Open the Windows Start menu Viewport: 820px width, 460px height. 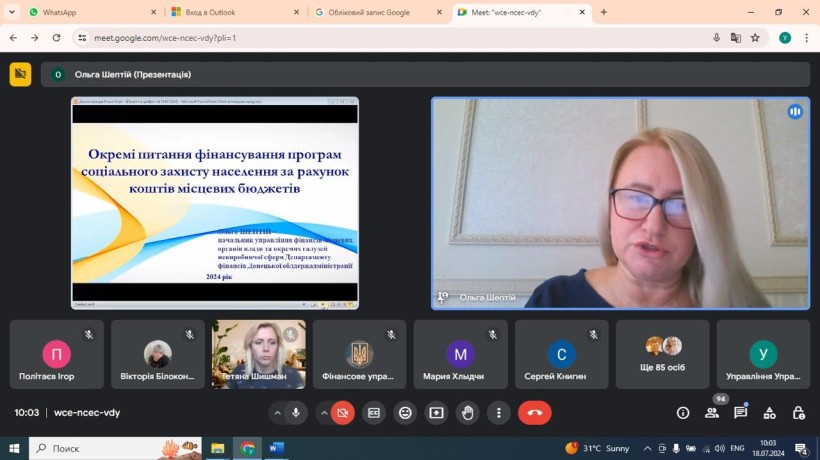pos(14,448)
